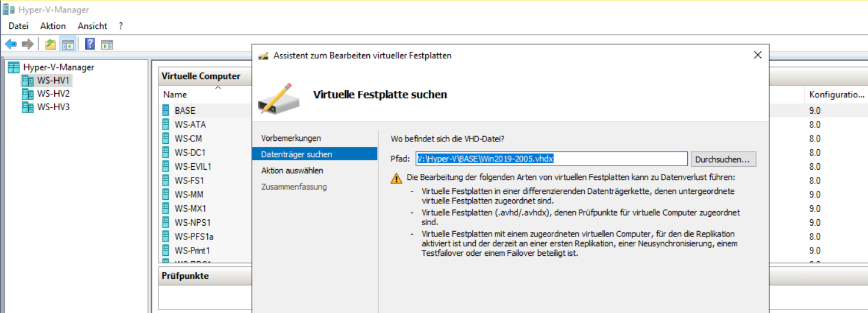Screen dimensions: 868x313
Task: Open the Help toolbar icon
Action: pyautogui.click(x=90, y=44)
